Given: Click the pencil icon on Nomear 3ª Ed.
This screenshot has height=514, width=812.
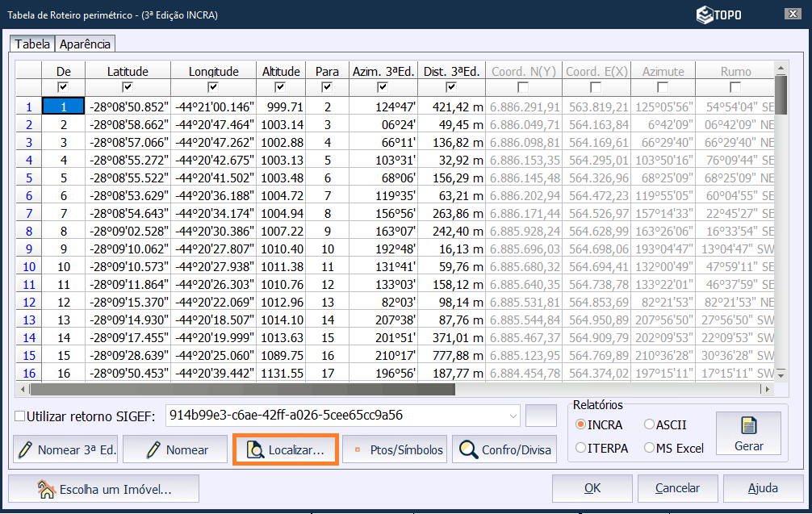Looking at the screenshot, I should tap(26, 450).
